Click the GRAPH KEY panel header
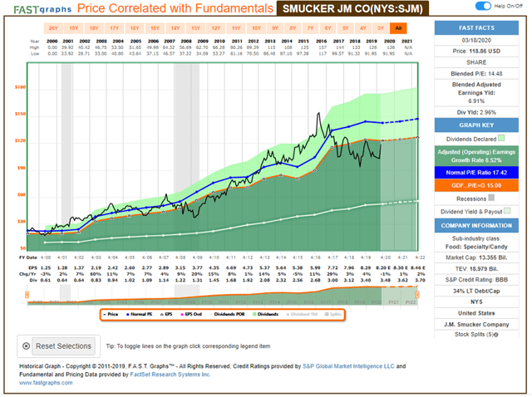Viewport: 532px width, 397px height. click(x=478, y=125)
